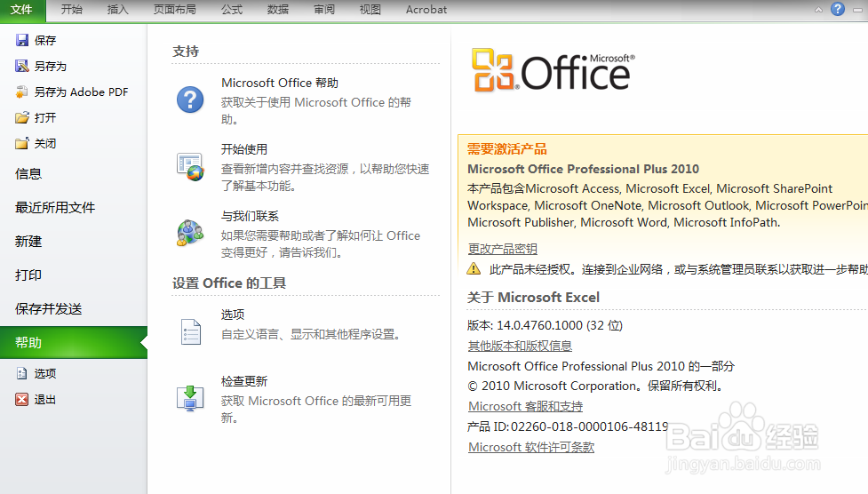Open Microsoft Office Help question-mark button
Image resolution: width=868 pixels, height=494 pixels.
[190, 99]
